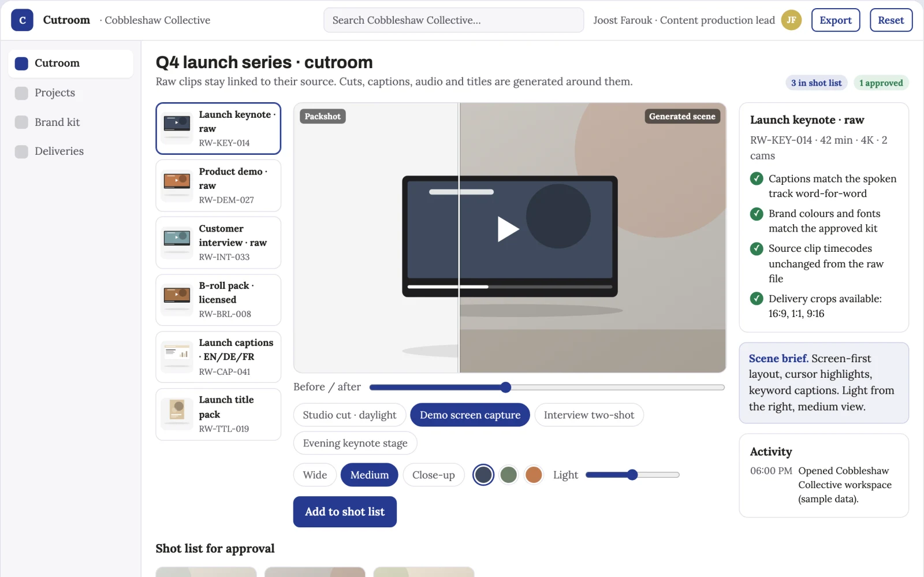
Task: Click the Customer interview raw thumbnail icon
Action: tap(177, 243)
